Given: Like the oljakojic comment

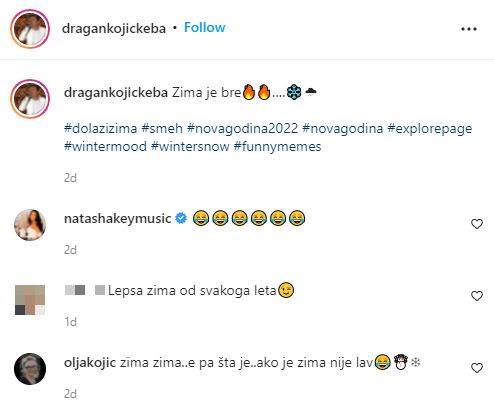Looking at the screenshot, I should [477, 368].
